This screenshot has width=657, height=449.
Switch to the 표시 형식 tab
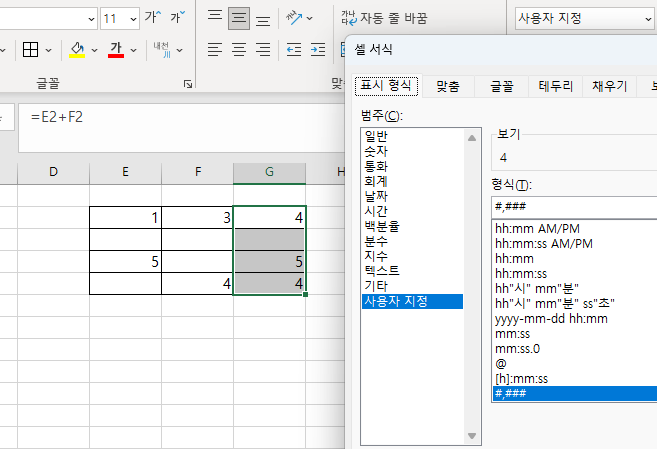(x=386, y=86)
